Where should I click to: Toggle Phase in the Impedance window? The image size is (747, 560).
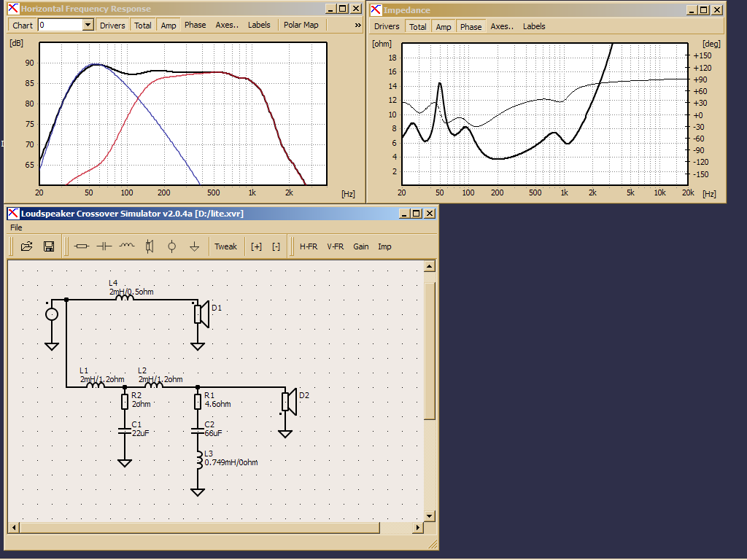(x=471, y=27)
